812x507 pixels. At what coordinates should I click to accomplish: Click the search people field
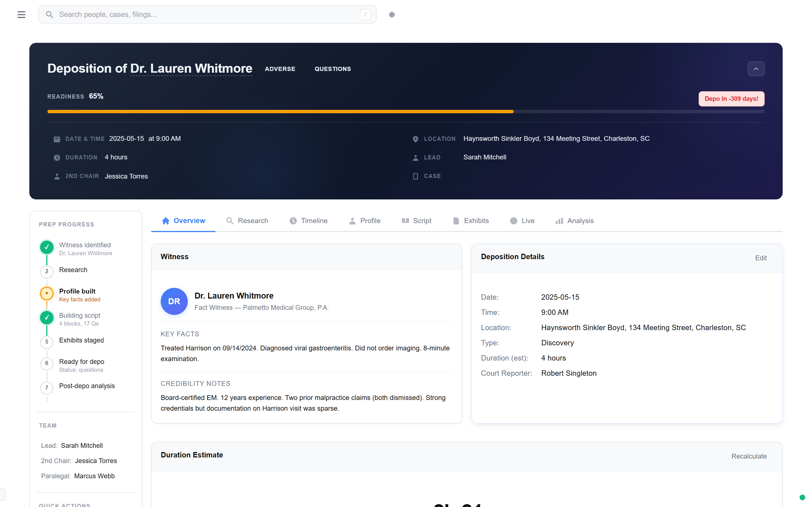[x=201, y=14]
